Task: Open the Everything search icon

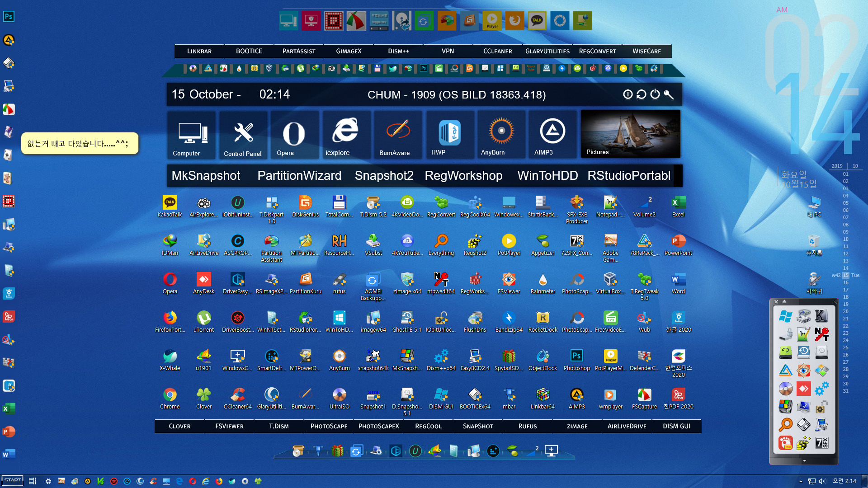Action: pos(441,245)
